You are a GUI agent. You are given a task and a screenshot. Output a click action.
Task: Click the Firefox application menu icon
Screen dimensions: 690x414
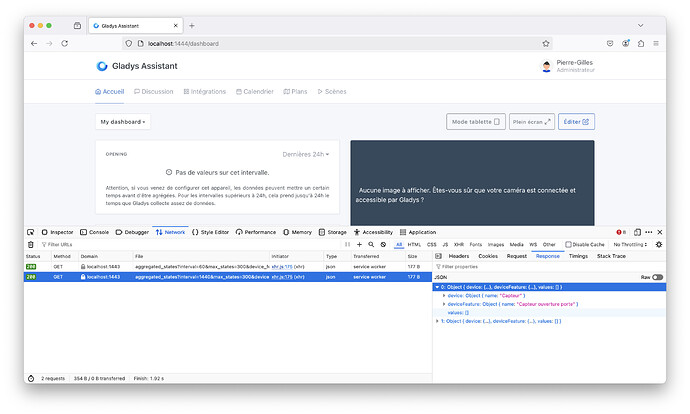pyautogui.click(x=658, y=44)
